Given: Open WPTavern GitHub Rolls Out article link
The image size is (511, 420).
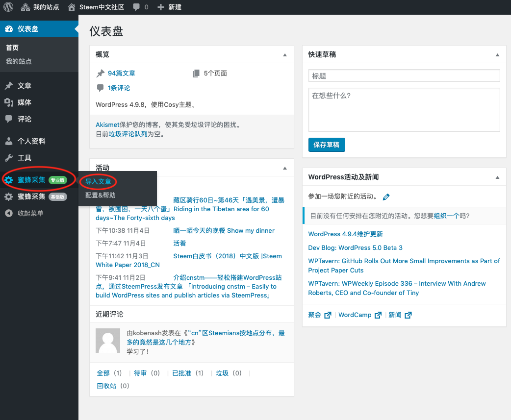Looking at the screenshot, I should [404, 265].
